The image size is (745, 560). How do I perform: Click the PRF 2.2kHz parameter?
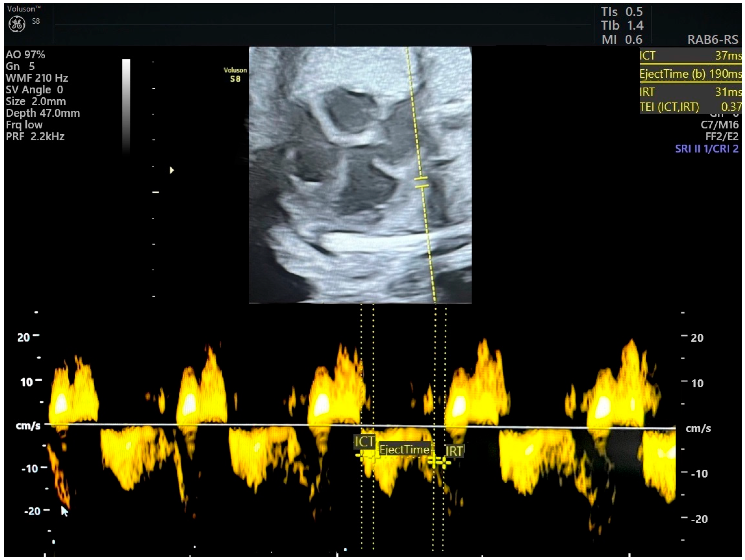(x=35, y=137)
